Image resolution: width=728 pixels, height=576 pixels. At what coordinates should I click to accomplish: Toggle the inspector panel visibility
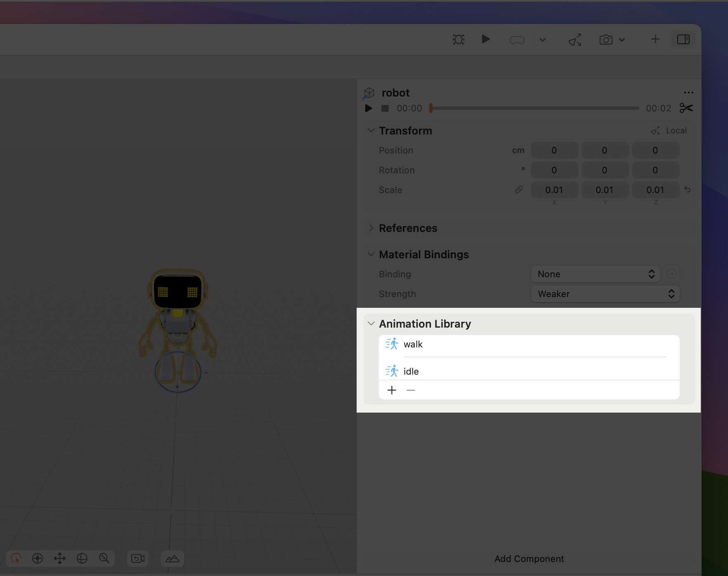tap(683, 39)
